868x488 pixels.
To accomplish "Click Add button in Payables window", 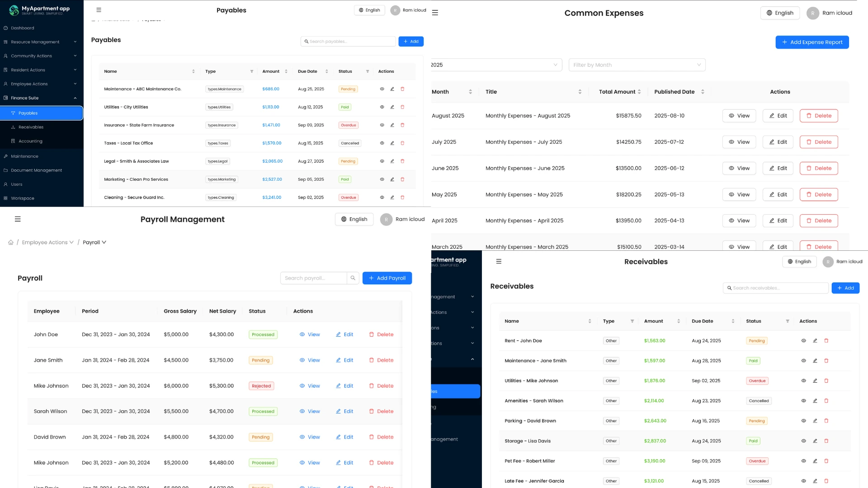I will click(x=411, y=42).
